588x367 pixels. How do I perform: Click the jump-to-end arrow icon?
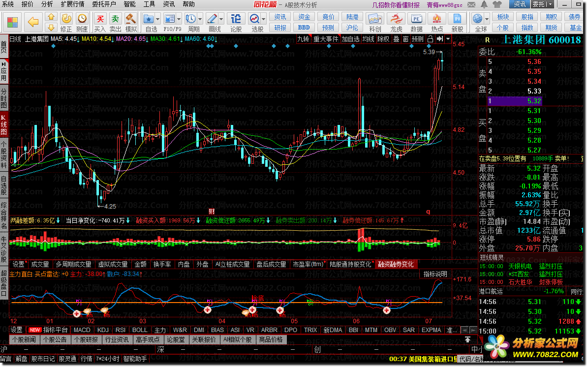(x=440, y=39)
